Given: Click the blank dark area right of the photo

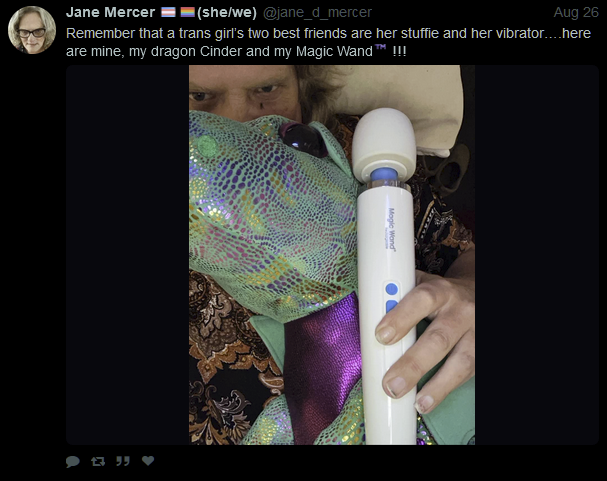Looking at the screenshot, I should pyautogui.click(x=537, y=255).
